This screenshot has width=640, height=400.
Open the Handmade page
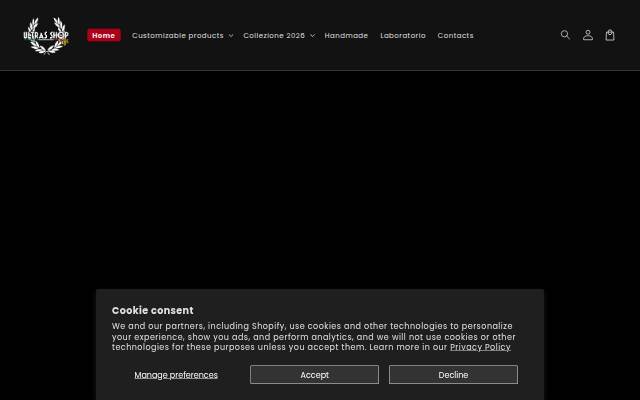346,36
